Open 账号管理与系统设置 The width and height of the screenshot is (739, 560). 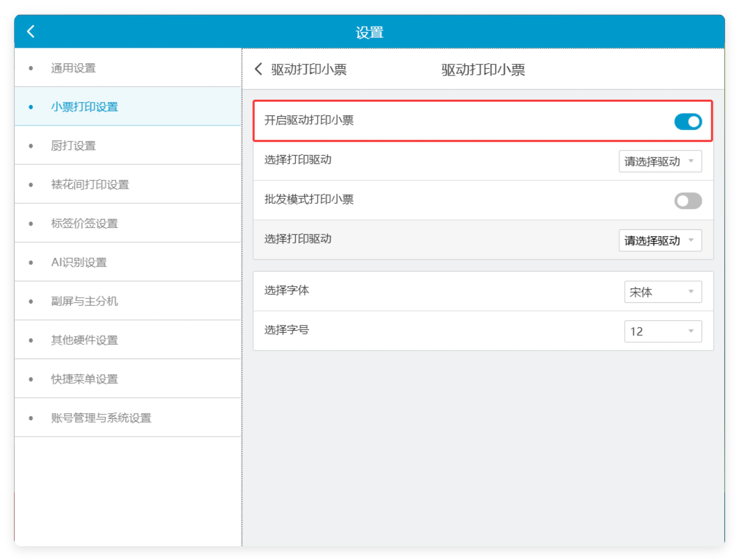coord(128,418)
